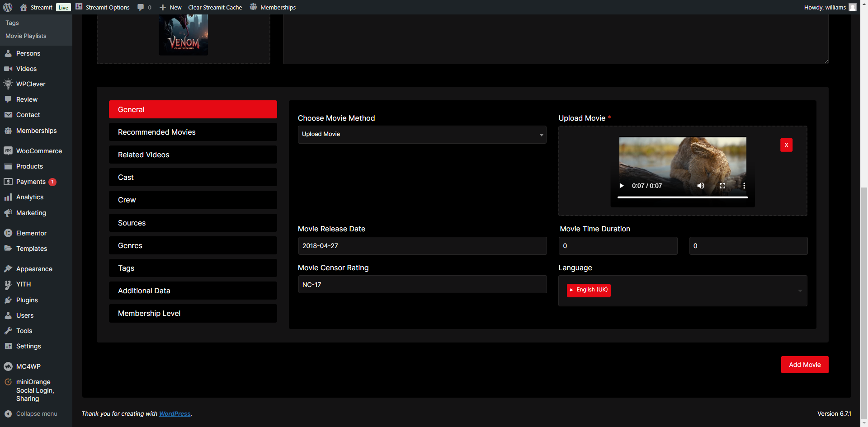This screenshot has height=427, width=868.
Task: Click the Payments notification badge
Action: 52,182
